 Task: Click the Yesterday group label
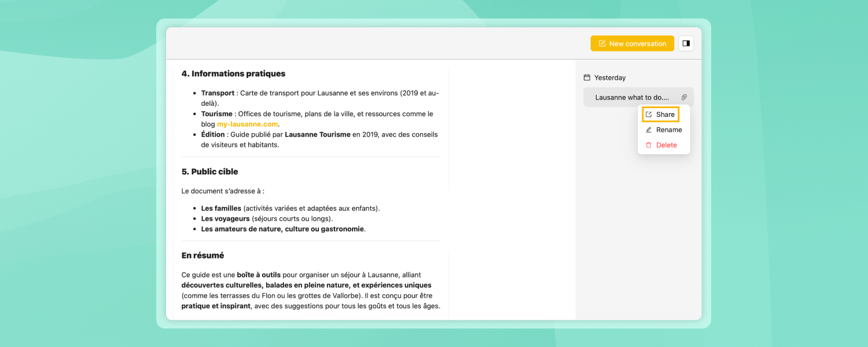tap(610, 77)
